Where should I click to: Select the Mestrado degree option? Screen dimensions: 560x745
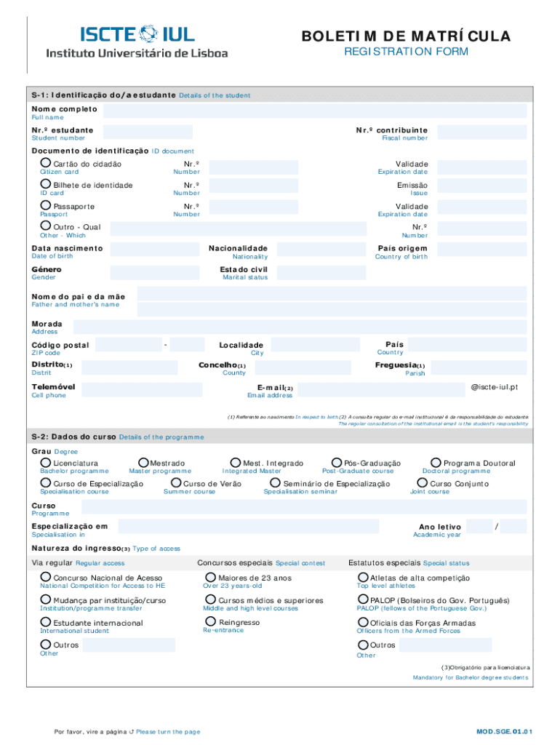143,463
